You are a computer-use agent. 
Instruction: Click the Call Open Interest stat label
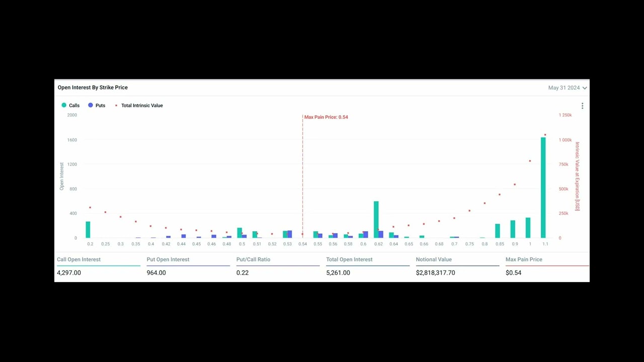point(78,259)
